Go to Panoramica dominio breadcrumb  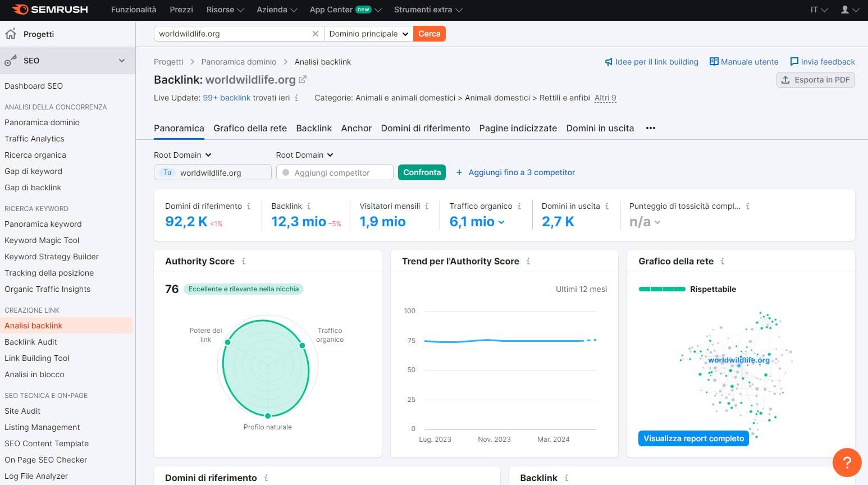pos(239,62)
